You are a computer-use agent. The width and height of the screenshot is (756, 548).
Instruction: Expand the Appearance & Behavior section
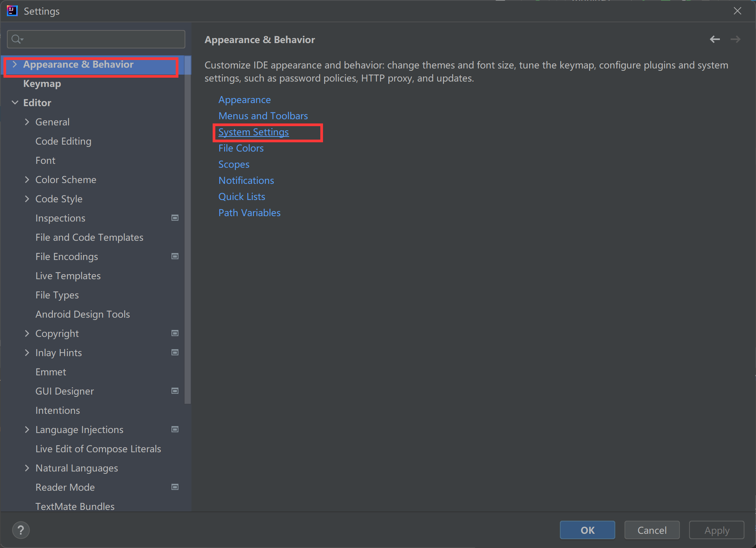tap(15, 64)
